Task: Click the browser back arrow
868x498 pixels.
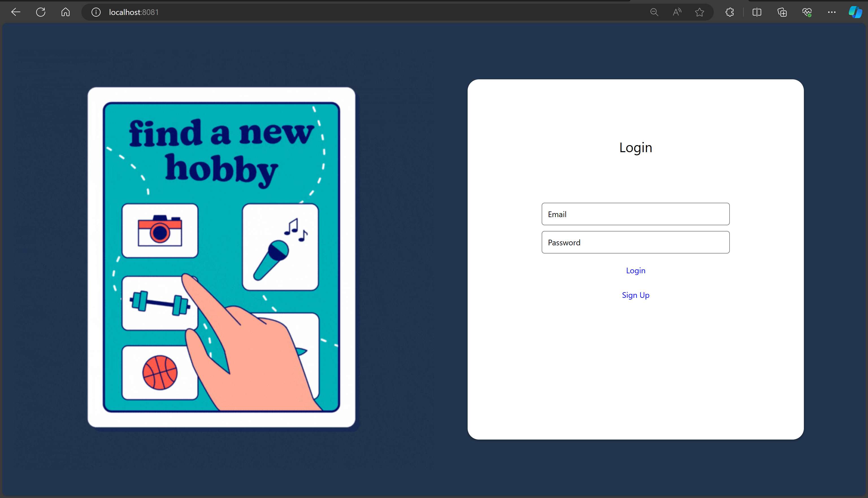Action: point(16,12)
